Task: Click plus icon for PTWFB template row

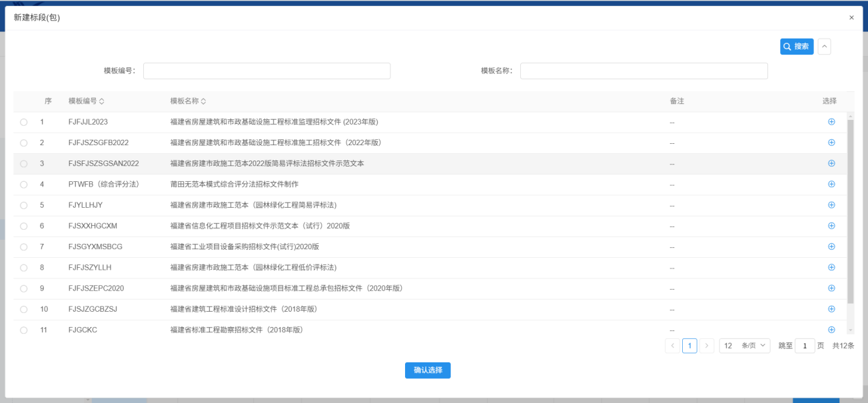Action: [x=831, y=184]
